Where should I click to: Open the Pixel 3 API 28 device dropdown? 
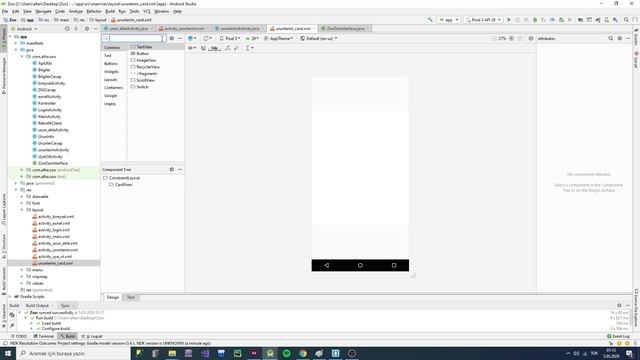click(484, 20)
